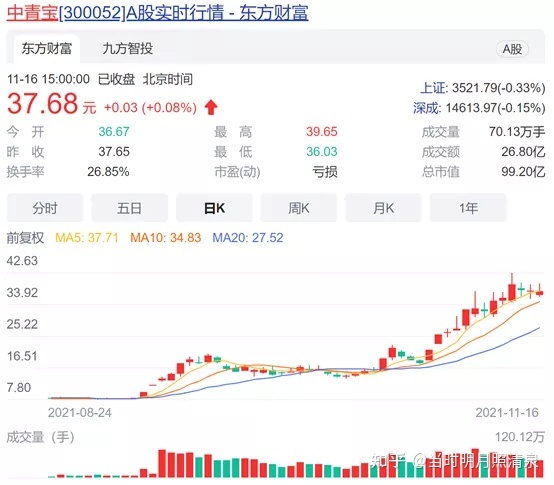The width and height of the screenshot is (554, 485).
Task: Click the 昨收 value 37.65
Action: pyautogui.click(x=114, y=152)
